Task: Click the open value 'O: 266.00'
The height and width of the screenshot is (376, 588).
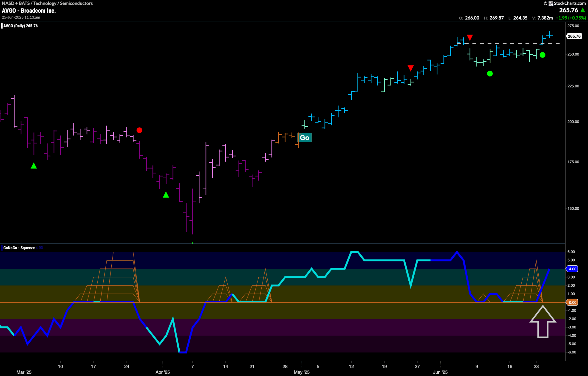Action: pyautogui.click(x=469, y=18)
